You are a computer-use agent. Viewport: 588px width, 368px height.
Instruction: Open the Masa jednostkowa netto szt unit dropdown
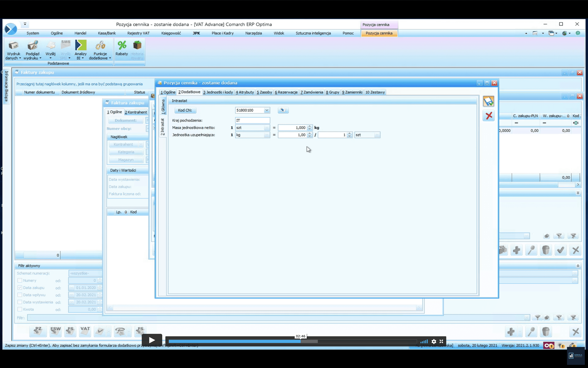pyautogui.click(x=267, y=128)
